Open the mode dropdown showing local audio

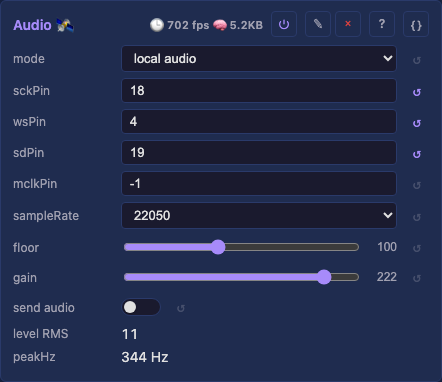pyautogui.click(x=259, y=59)
